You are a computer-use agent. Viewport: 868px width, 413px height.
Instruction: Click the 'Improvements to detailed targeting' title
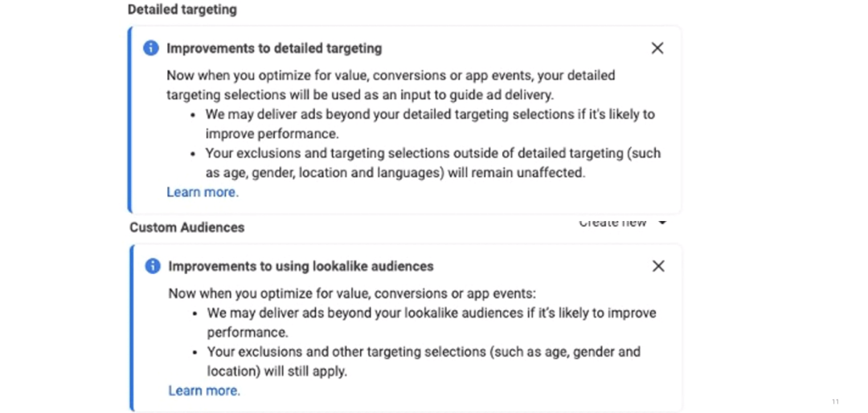point(274,48)
